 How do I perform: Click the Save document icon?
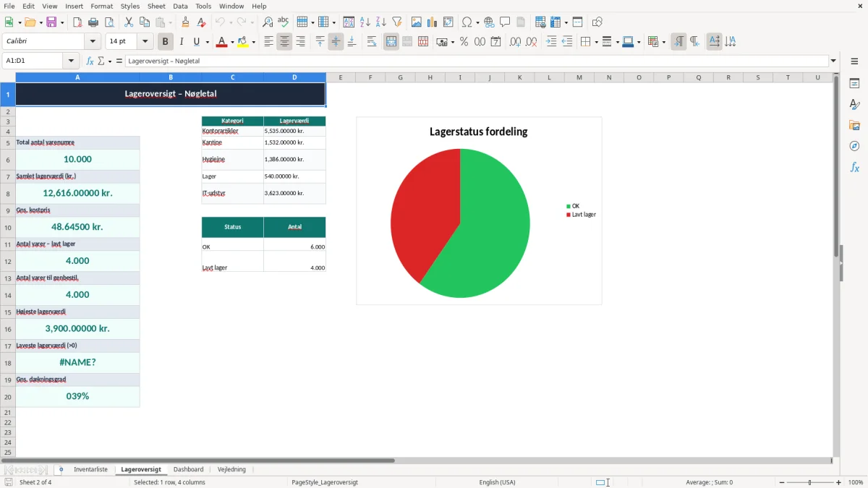[51, 22]
